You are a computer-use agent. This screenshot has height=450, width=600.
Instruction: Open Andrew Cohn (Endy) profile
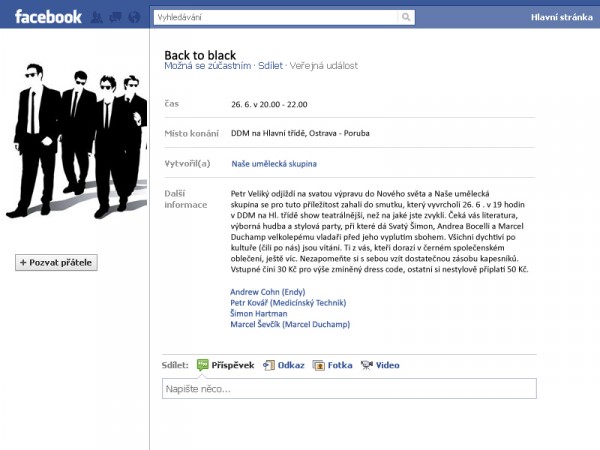[x=260, y=292]
